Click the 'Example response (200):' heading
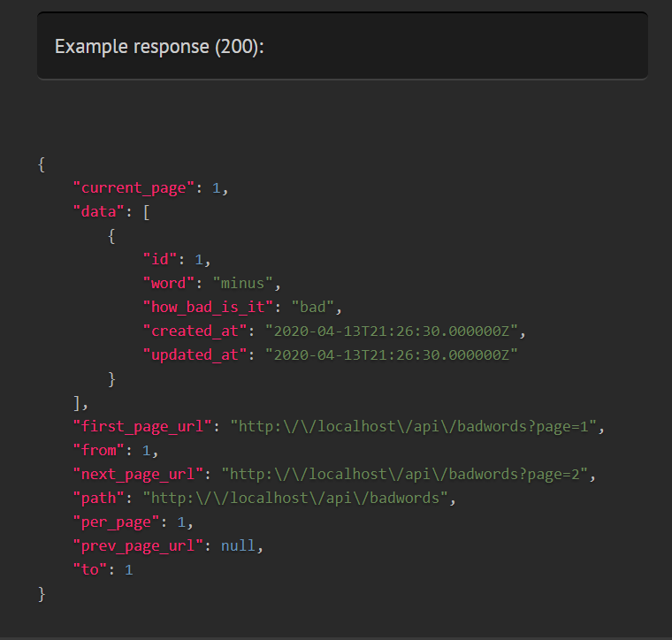Screen dimensions: 672x640 [159, 47]
